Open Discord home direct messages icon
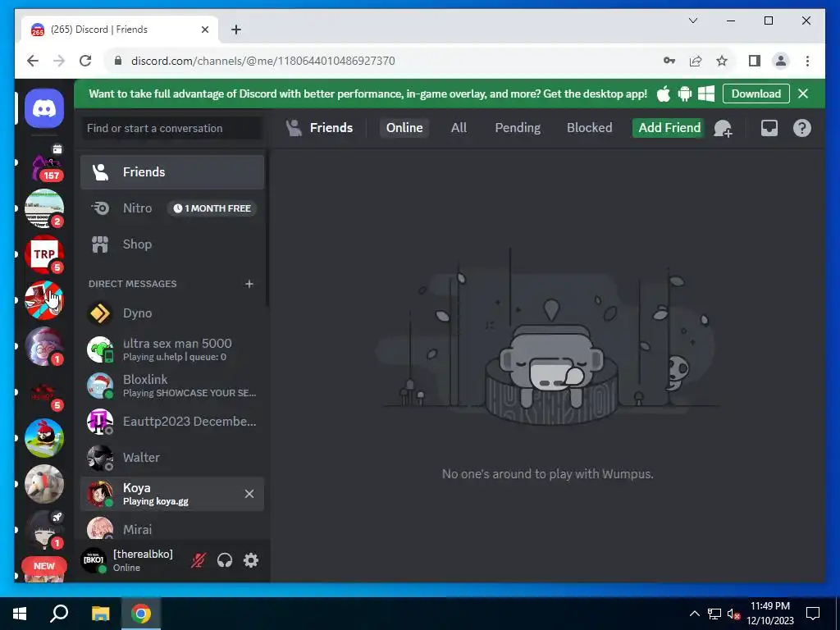Viewport: 840px width, 630px height. tap(44, 109)
